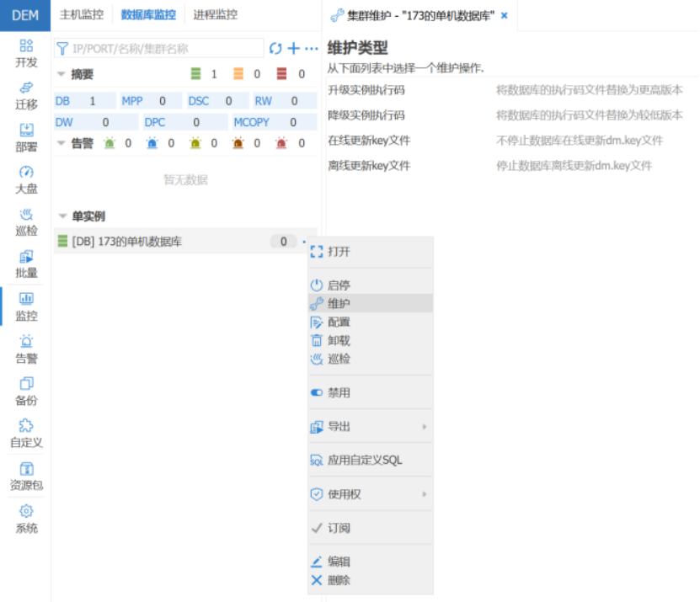
Task: Click the olive alarm level icon
Action: [x=195, y=143]
